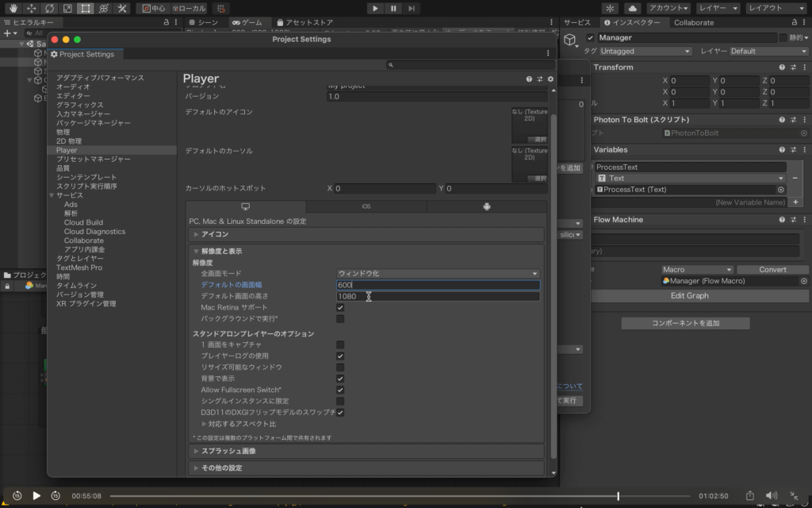Image resolution: width=812 pixels, height=508 pixels.
Task: Select the Hand tool in Unity toolbar
Action: pos(13,8)
